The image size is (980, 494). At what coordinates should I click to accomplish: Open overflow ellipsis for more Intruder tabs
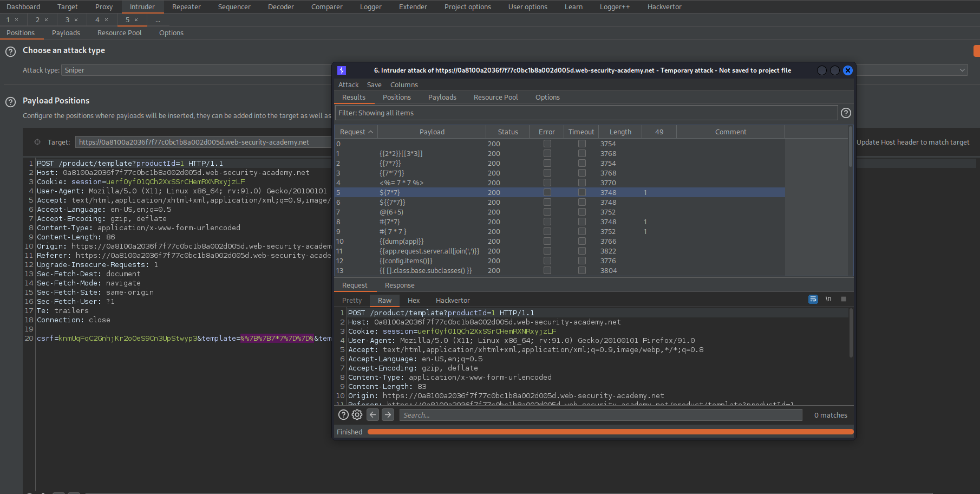[x=158, y=20]
